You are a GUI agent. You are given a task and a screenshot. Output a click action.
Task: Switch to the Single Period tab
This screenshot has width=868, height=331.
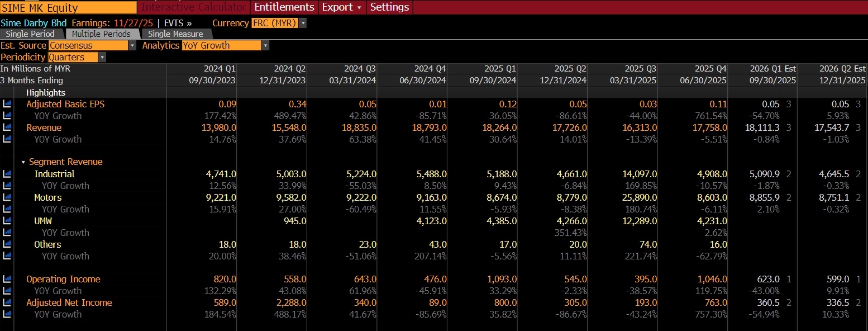point(31,34)
